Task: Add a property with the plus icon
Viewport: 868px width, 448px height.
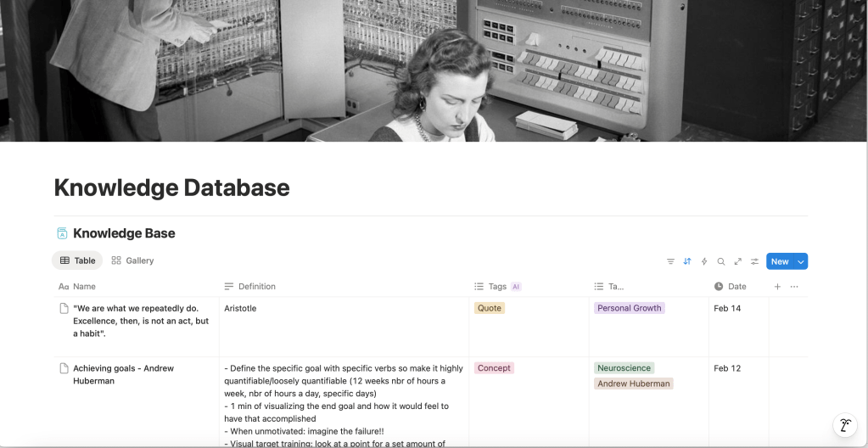Action: click(x=777, y=287)
